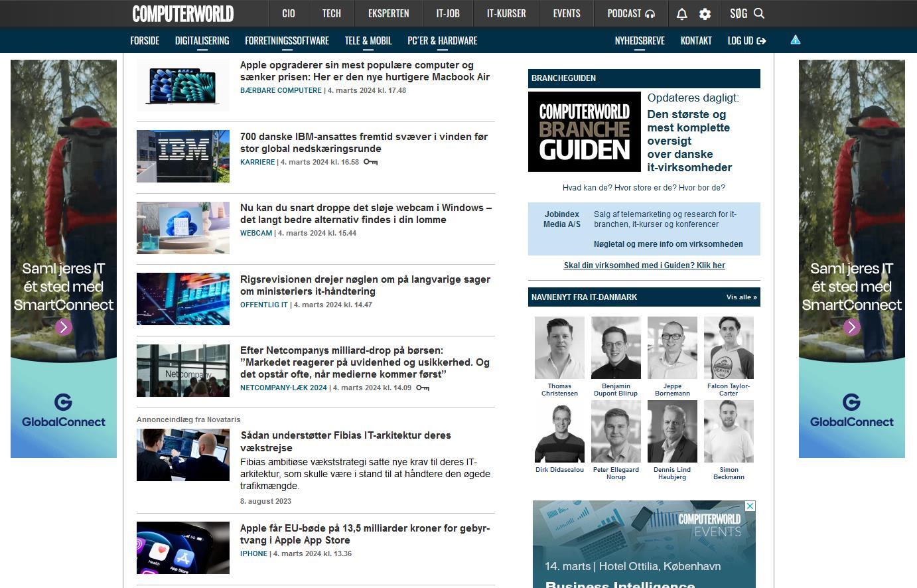Open the KONTAKT link
Viewport: 917px width, 588px height.
696,40
